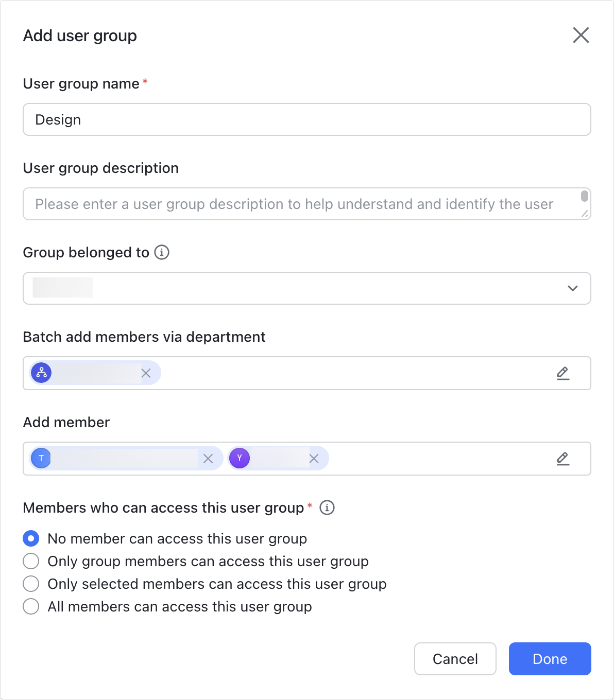Choose Only selected members can access option

[x=31, y=584]
